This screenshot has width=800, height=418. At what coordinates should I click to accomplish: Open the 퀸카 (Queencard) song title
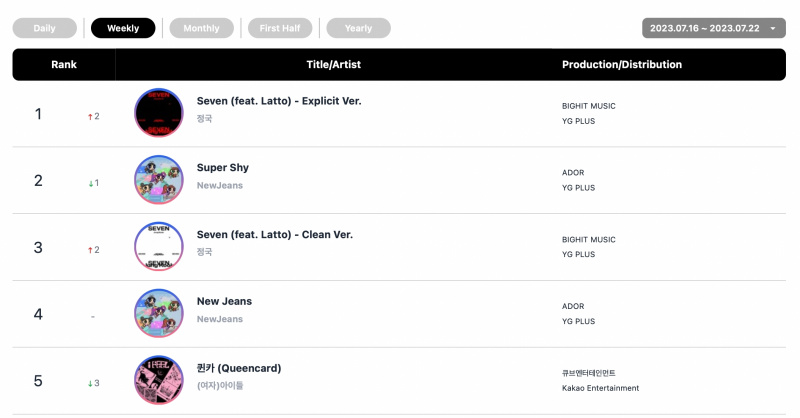(239, 368)
